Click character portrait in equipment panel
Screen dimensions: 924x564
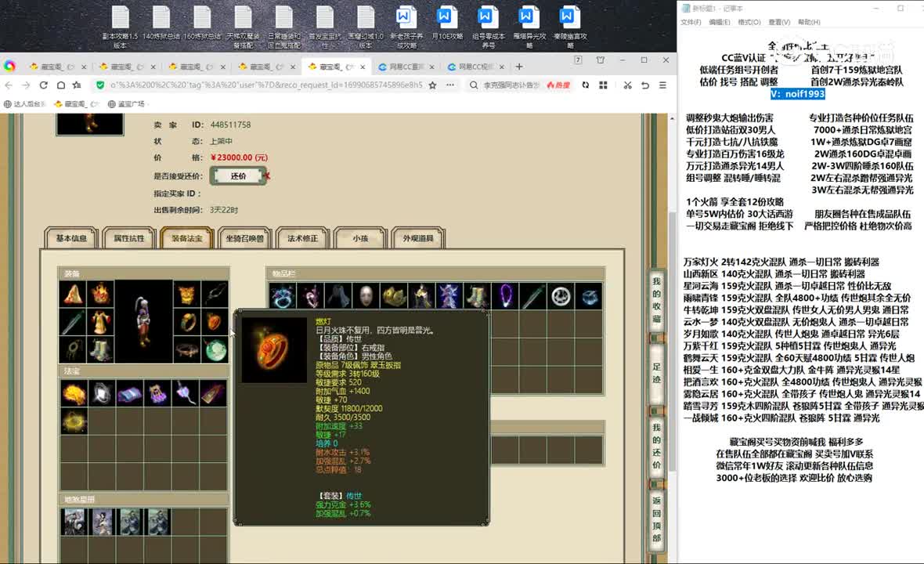point(144,322)
